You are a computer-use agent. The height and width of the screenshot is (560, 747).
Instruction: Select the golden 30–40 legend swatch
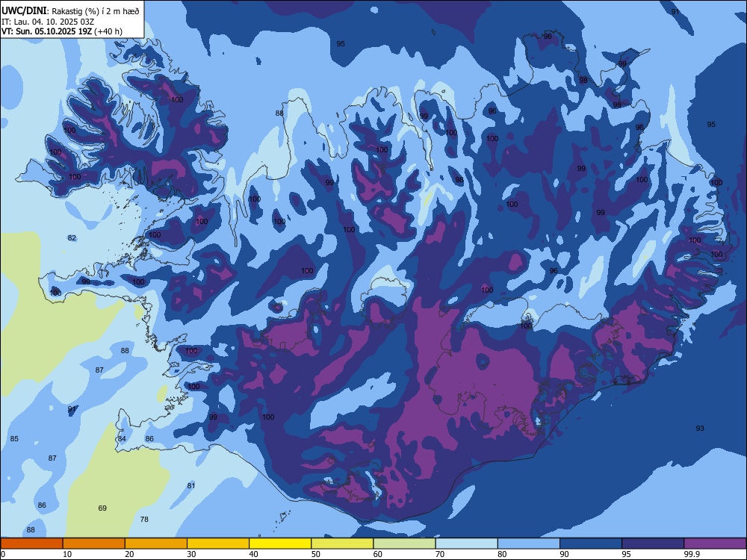click(218, 544)
